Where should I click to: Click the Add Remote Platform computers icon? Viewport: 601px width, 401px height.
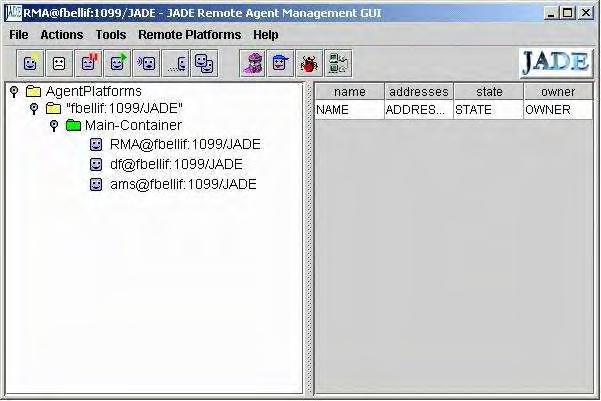point(338,63)
